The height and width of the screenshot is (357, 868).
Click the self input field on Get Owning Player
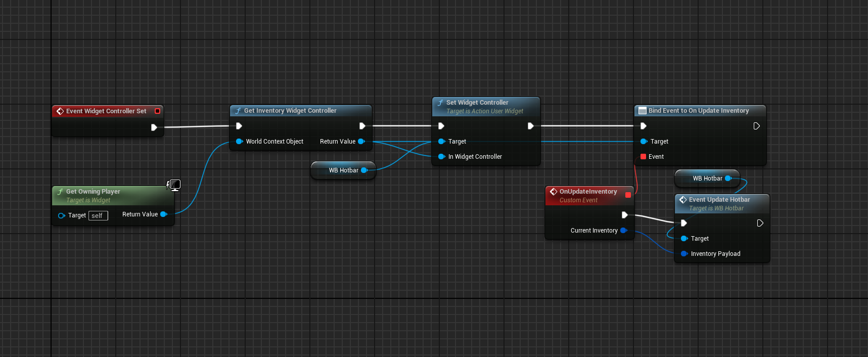pyautogui.click(x=98, y=216)
